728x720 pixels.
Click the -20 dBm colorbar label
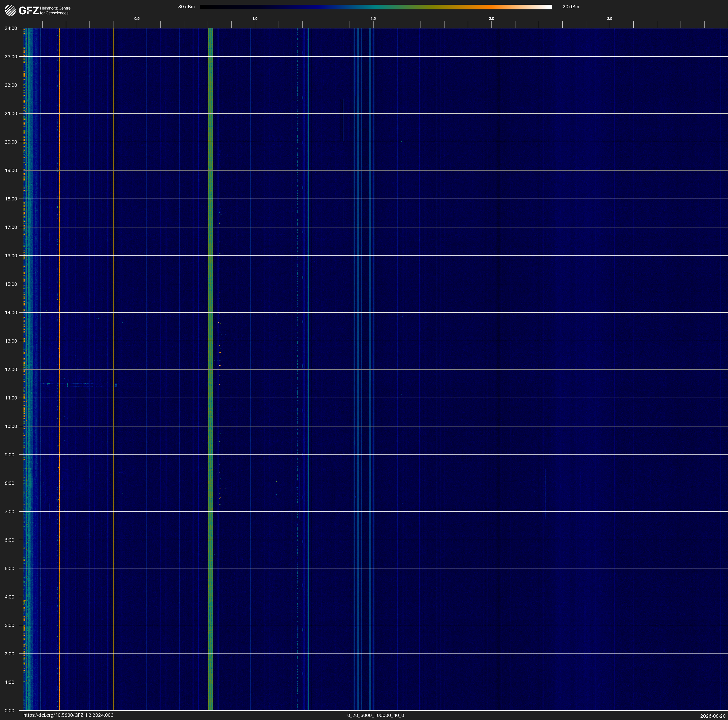(570, 7)
